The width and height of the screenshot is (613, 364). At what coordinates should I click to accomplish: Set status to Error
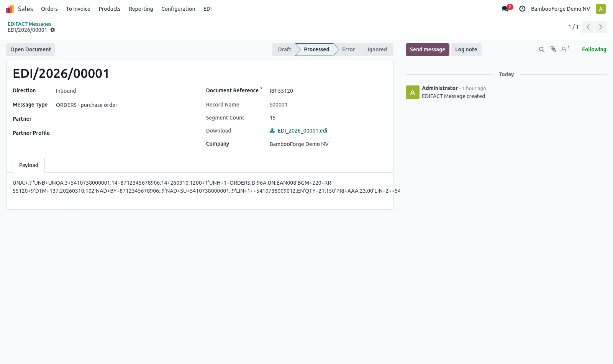point(348,49)
